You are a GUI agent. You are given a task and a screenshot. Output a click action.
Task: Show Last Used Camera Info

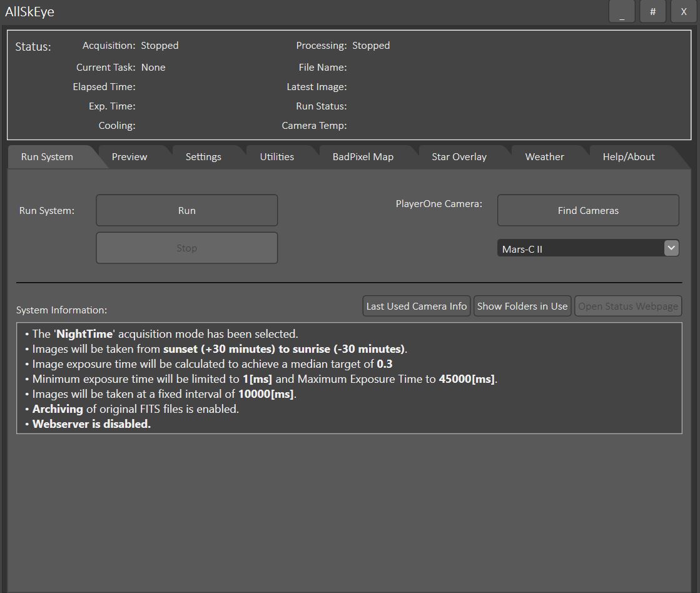tap(416, 306)
